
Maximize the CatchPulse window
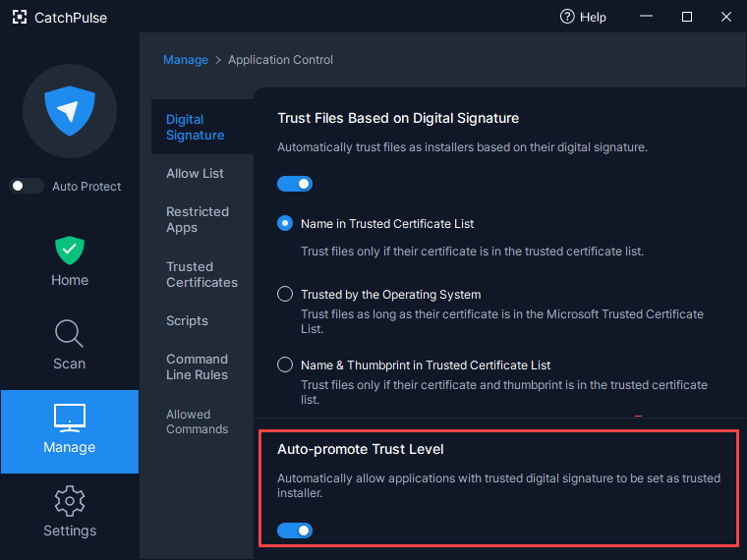(686, 17)
